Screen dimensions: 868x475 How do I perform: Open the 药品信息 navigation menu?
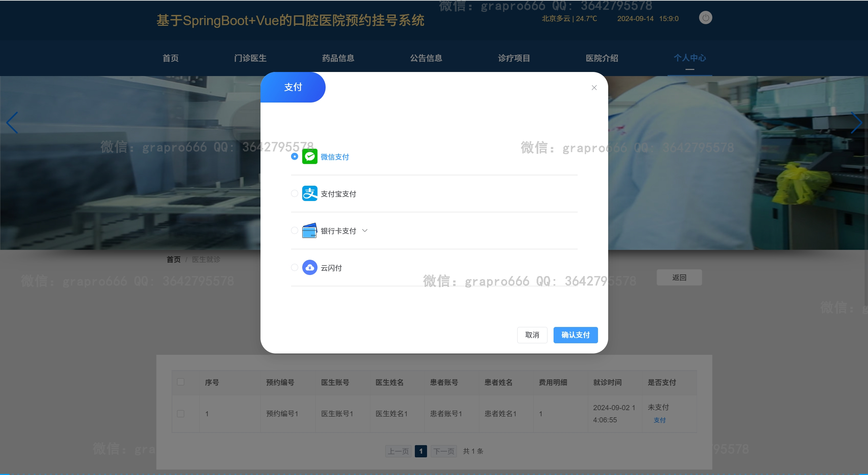pyautogui.click(x=338, y=58)
